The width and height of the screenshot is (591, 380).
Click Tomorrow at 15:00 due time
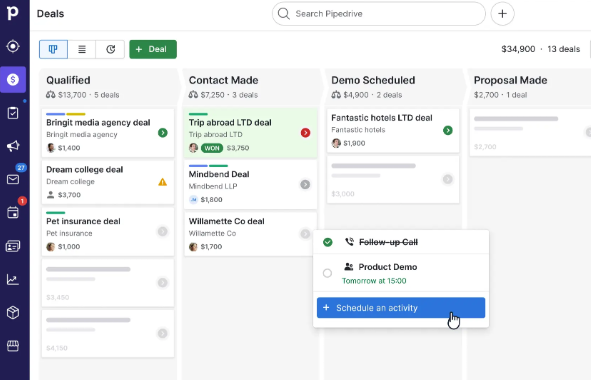click(x=374, y=281)
